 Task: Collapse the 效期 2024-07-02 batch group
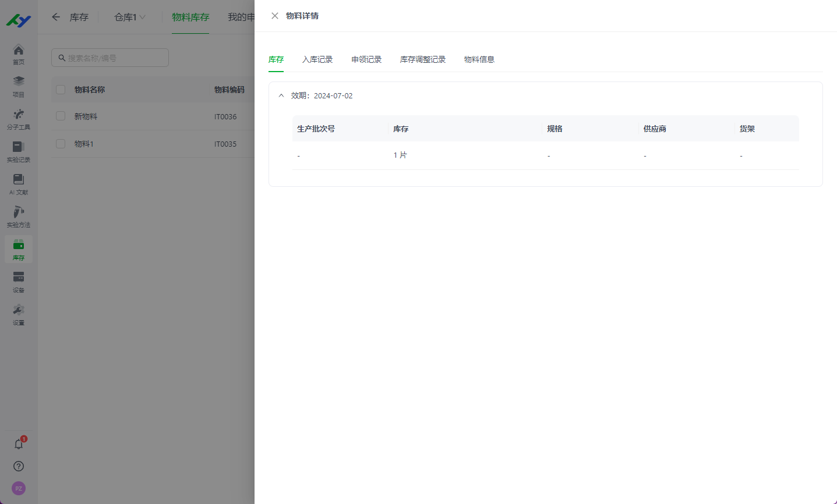(x=281, y=95)
